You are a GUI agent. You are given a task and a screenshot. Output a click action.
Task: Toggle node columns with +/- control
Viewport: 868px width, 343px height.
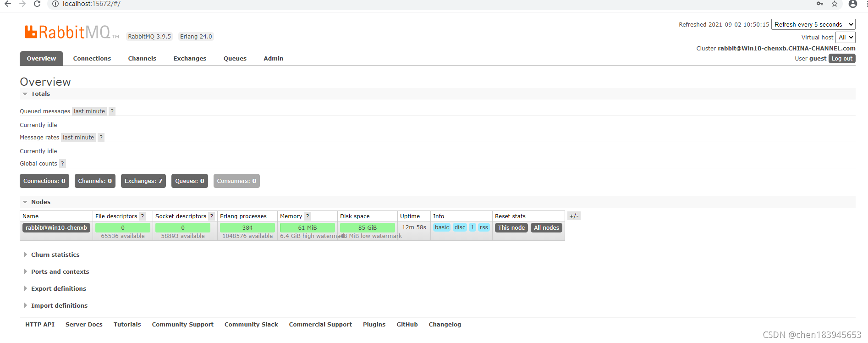point(574,216)
